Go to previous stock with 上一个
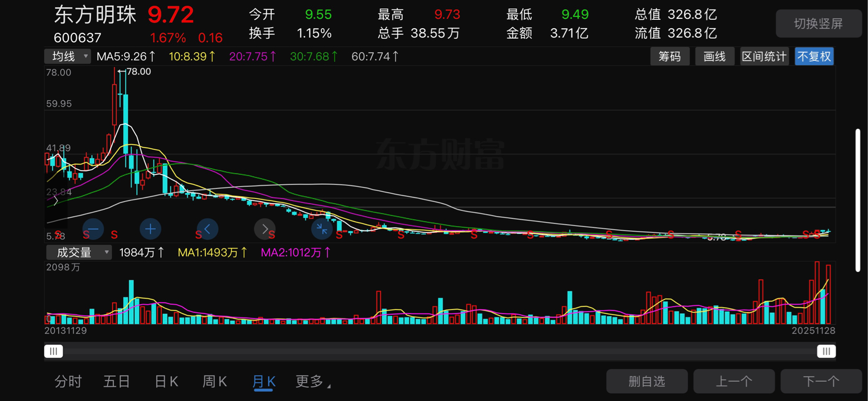868x401 pixels. coord(734,381)
